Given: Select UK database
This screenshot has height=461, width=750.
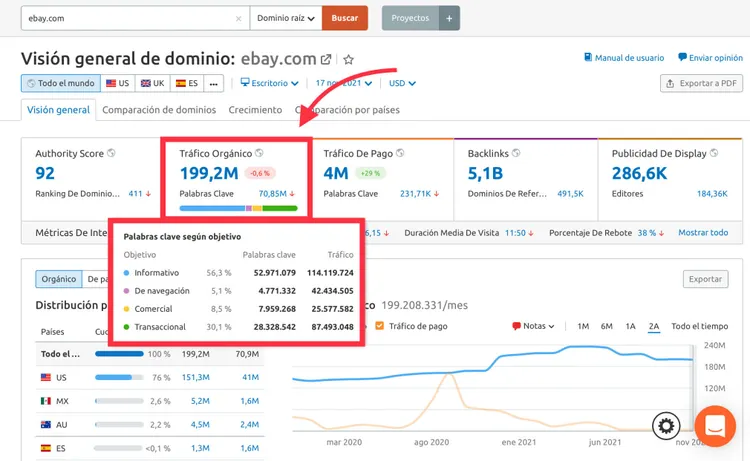Looking at the screenshot, I should [153, 83].
